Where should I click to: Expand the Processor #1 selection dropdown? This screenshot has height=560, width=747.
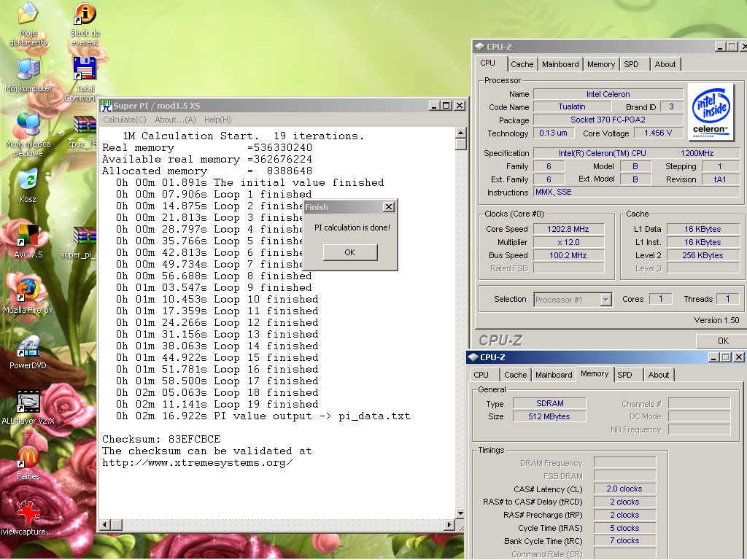pos(605,300)
